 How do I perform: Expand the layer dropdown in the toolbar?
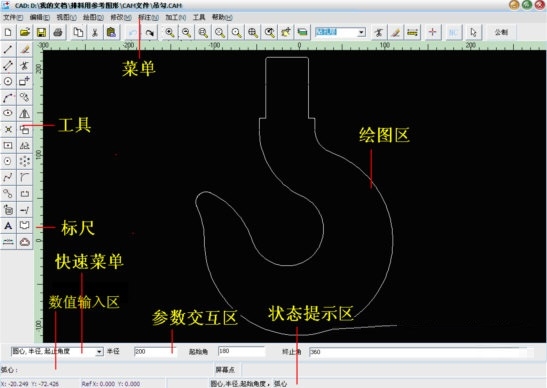pos(361,32)
